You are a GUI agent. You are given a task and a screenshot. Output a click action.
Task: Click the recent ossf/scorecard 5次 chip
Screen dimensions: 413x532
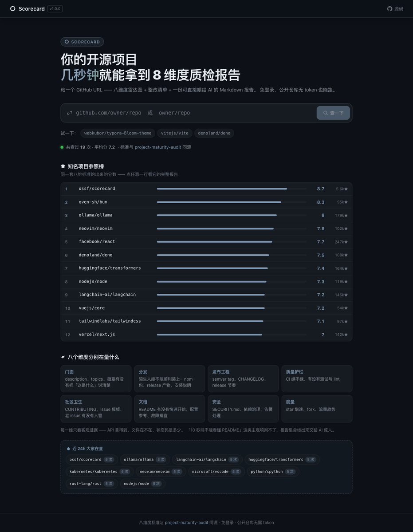tap(91, 459)
